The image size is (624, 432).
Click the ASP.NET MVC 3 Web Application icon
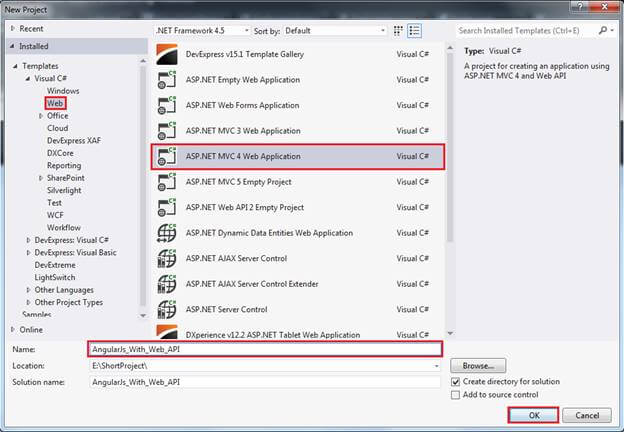coord(167,130)
